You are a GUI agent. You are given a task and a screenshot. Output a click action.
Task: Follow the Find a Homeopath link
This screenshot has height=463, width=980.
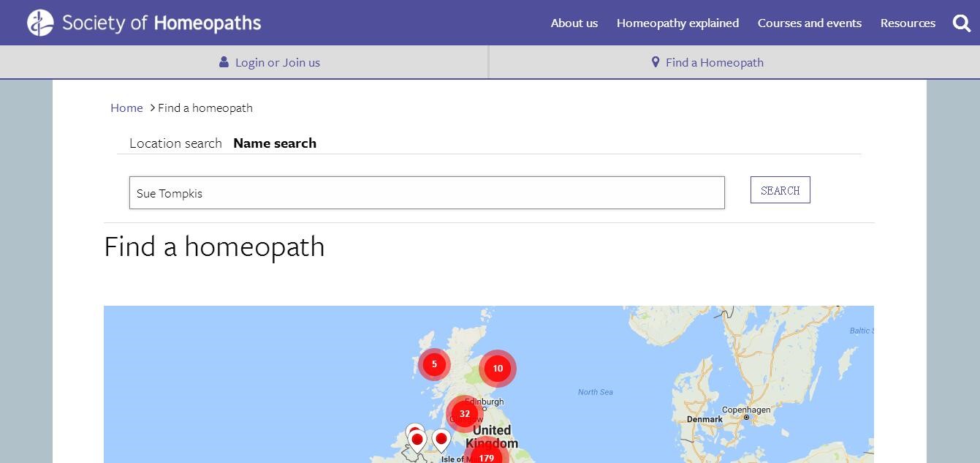click(714, 63)
